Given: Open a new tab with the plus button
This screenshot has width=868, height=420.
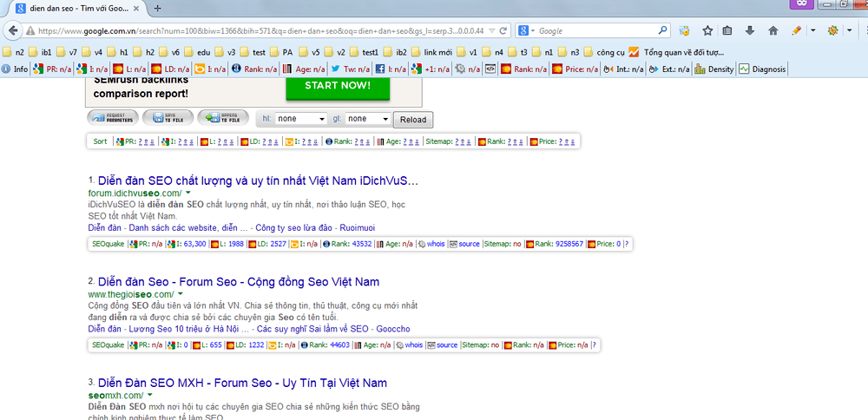Looking at the screenshot, I should 158,9.
